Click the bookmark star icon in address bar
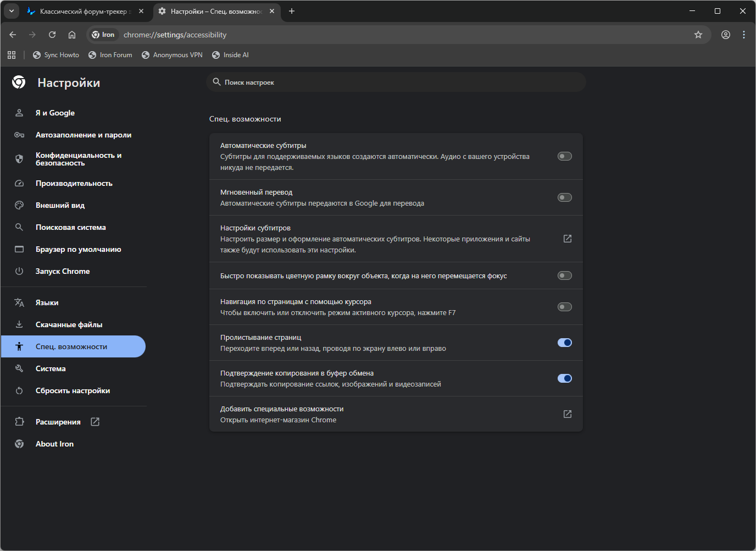This screenshot has height=551, width=756. [x=698, y=35]
